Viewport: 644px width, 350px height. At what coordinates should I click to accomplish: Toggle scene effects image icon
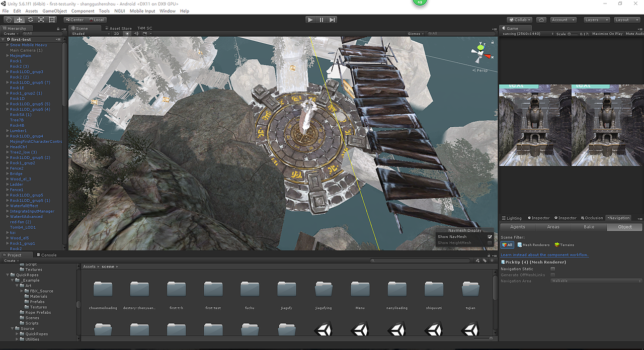click(x=144, y=34)
